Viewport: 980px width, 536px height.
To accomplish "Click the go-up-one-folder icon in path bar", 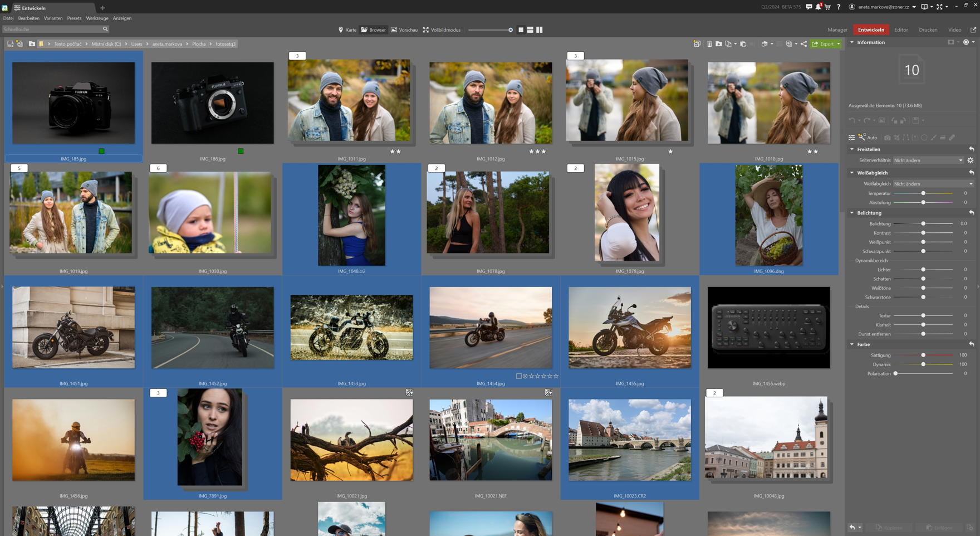I will (x=32, y=44).
